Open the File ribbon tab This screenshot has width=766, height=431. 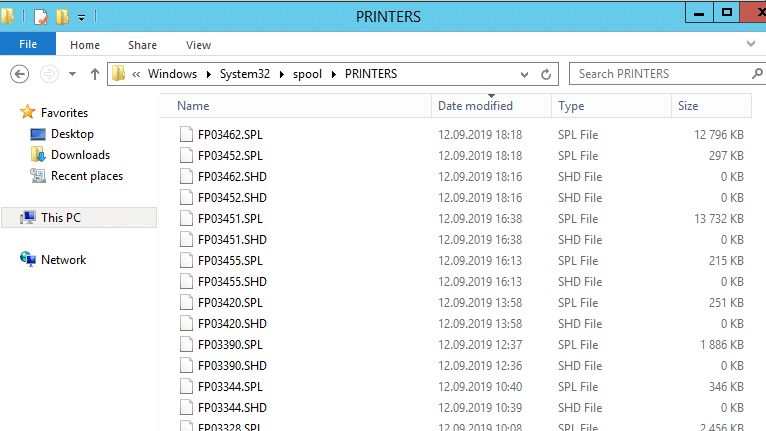pyautogui.click(x=28, y=44)
